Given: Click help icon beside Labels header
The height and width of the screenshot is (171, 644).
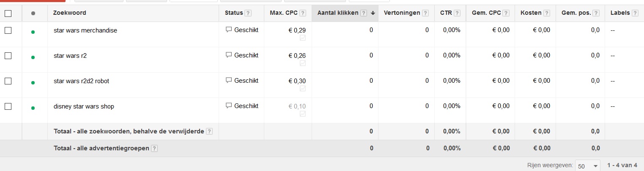Looking at the screenshot, I should [635, 13].
